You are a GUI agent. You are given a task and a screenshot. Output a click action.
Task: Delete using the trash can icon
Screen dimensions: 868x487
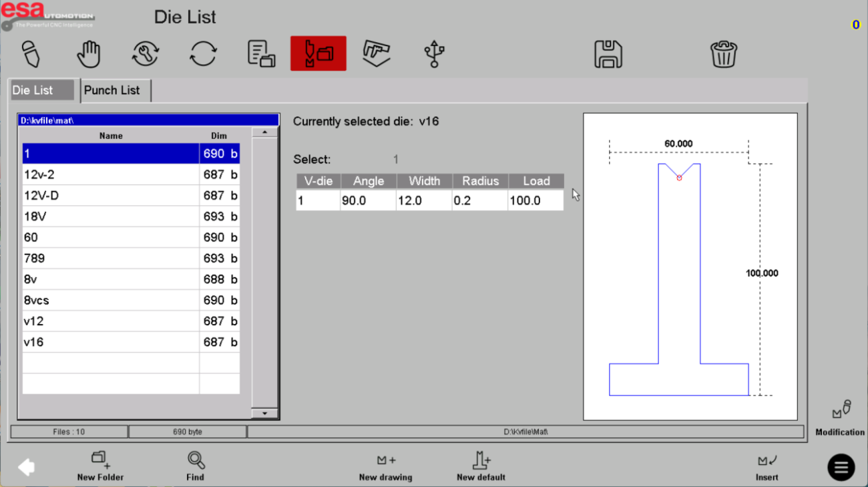(723, 54)
